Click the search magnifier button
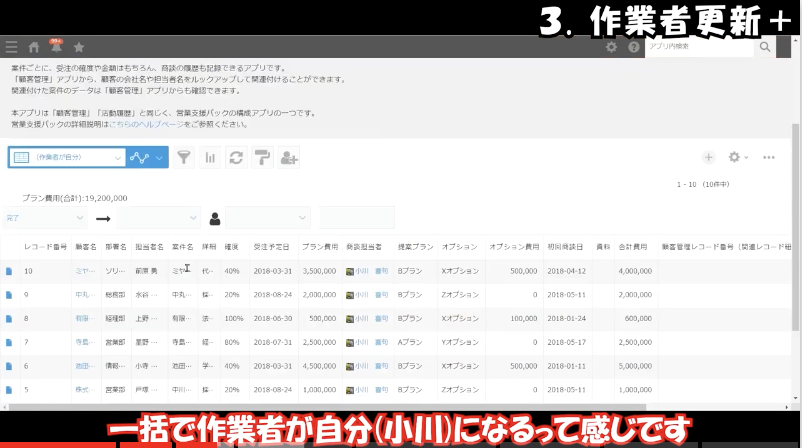Viewport: 802px width, 448px height. tap(765, 47)
